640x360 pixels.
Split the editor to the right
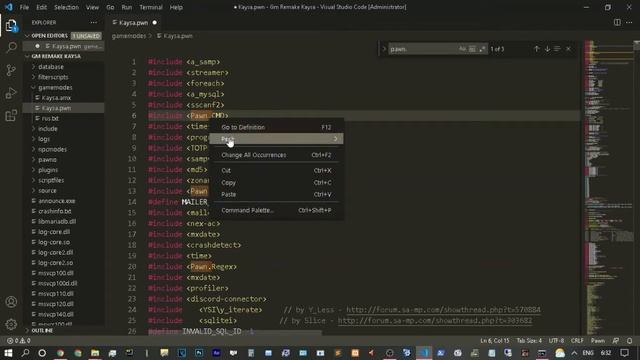pos(617,22)
